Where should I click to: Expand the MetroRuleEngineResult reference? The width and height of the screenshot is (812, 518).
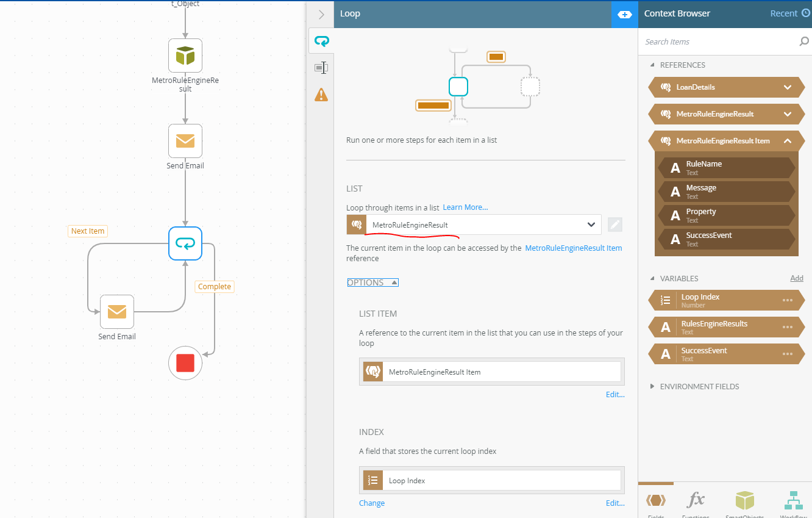tap(787, 114)
